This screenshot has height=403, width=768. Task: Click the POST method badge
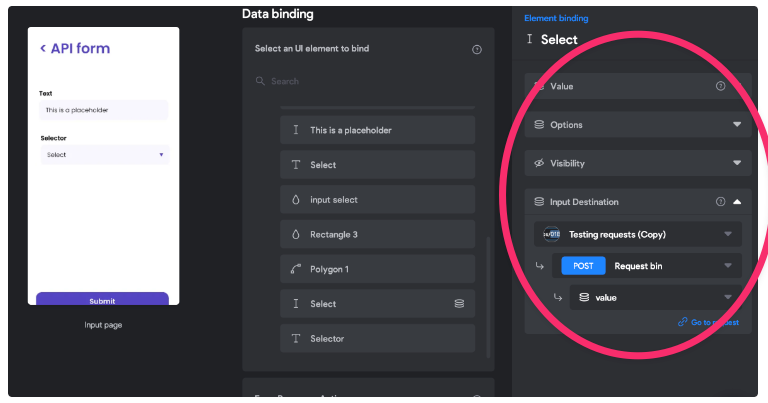pos(583,266)
